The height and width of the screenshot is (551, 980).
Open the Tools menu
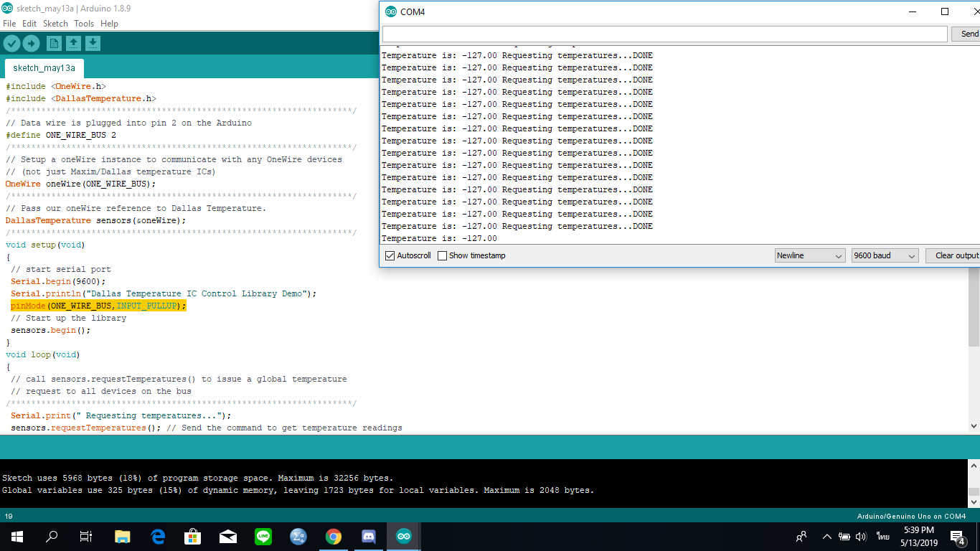84,24
